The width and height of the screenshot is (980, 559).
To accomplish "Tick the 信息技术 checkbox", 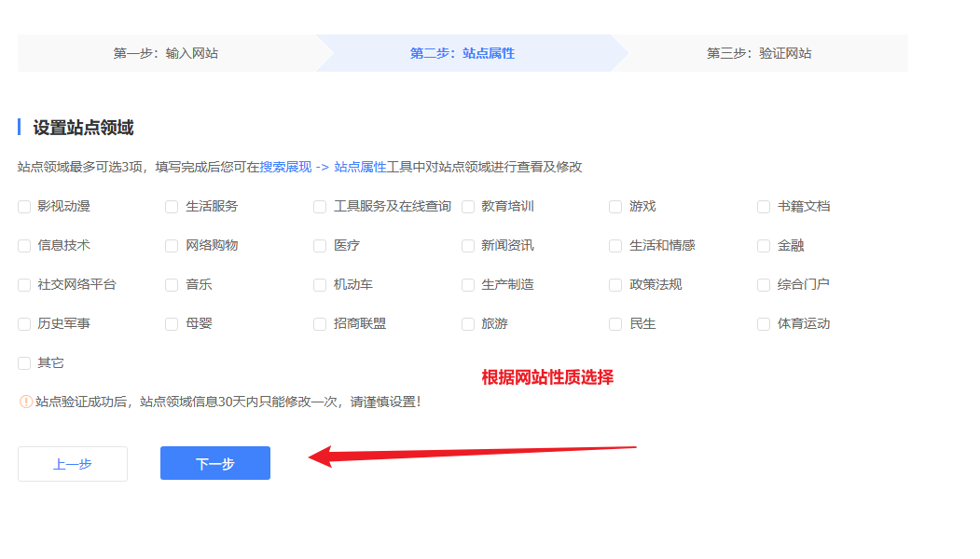I will (x=24, y=246).
